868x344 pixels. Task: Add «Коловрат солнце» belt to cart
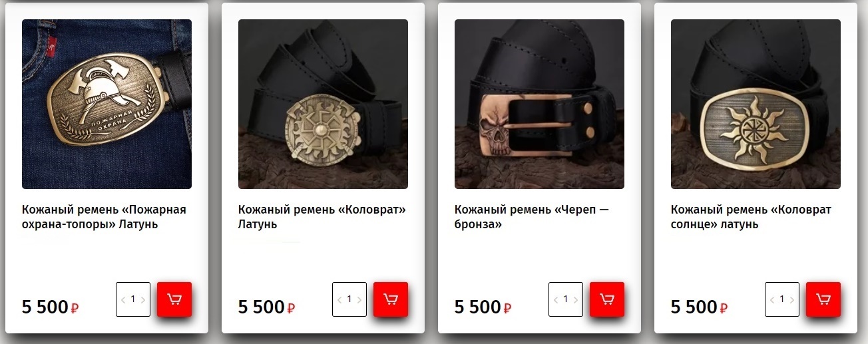823,299
